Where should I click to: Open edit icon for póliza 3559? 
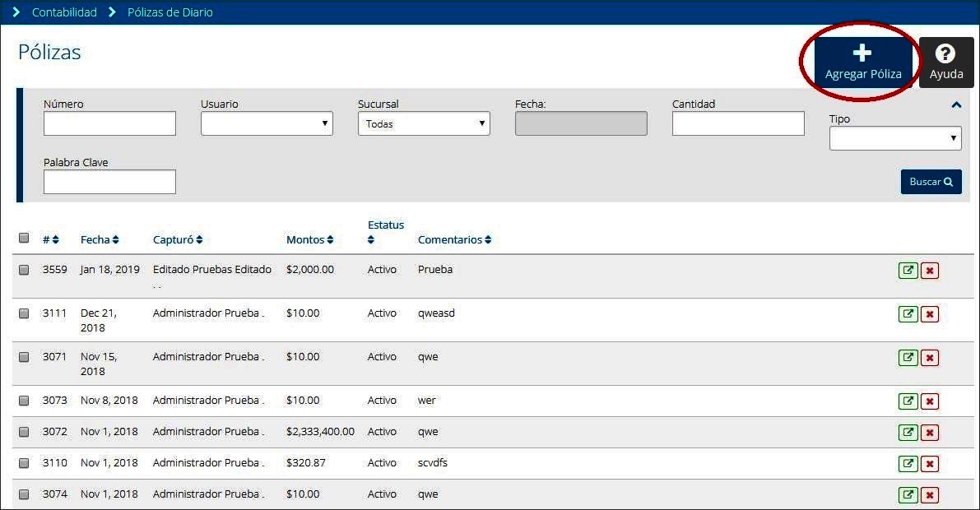pos(908,271)
